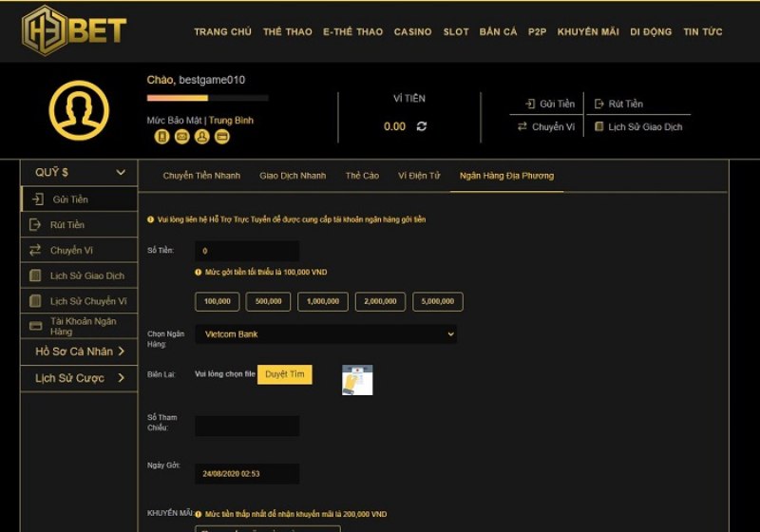760x532 pixels.
Task: Open the promotion dropdown at the bottom
Action: click(x=268, y=528)
